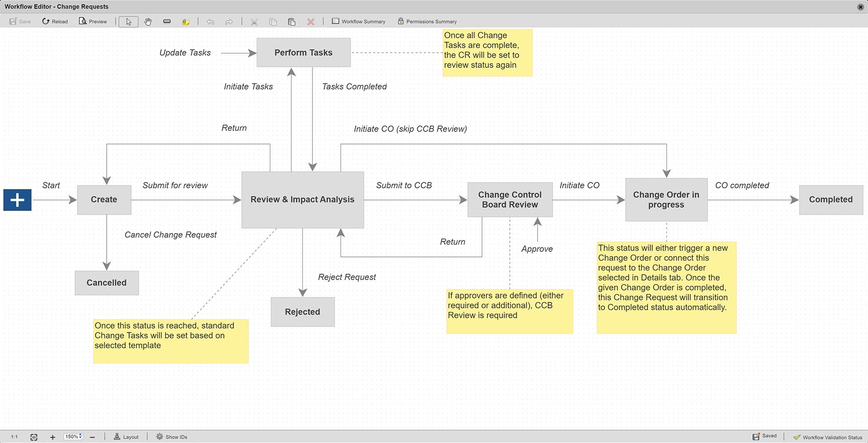868x443 pixels.
Task: Reset zoom using the 1:1 button
Action: tap(14, 437)
